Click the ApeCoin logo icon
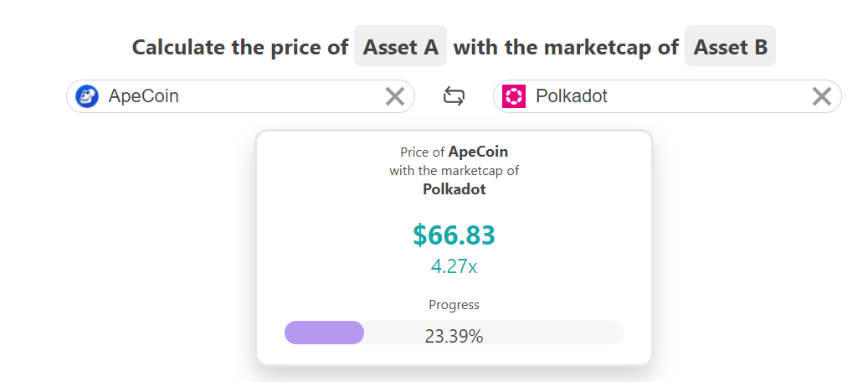 (87, 96)
